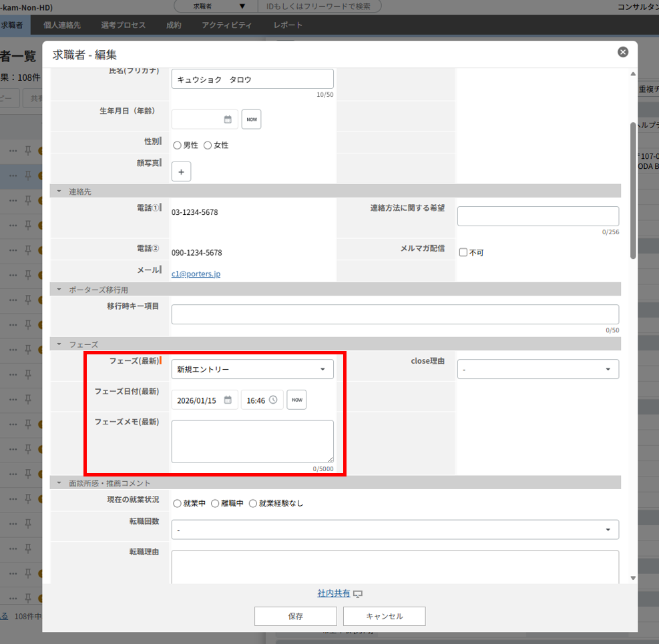
Task: Open calendar icon in phase date field
Action: 228,400
